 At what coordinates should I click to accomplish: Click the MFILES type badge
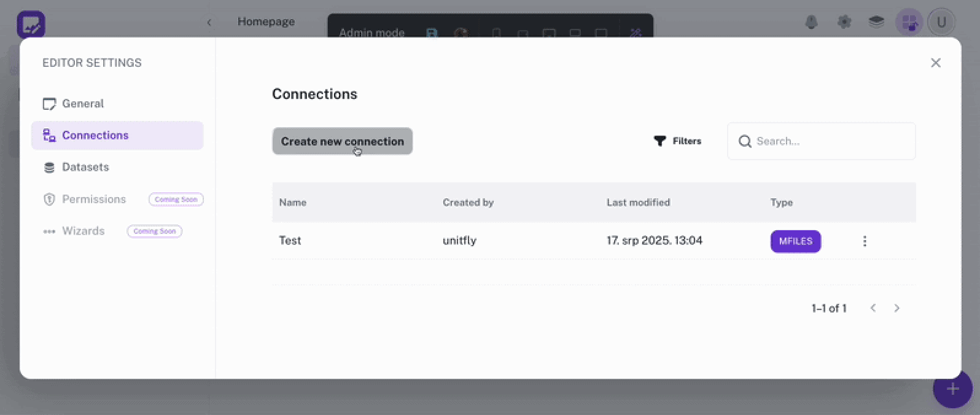pos(795,241)
